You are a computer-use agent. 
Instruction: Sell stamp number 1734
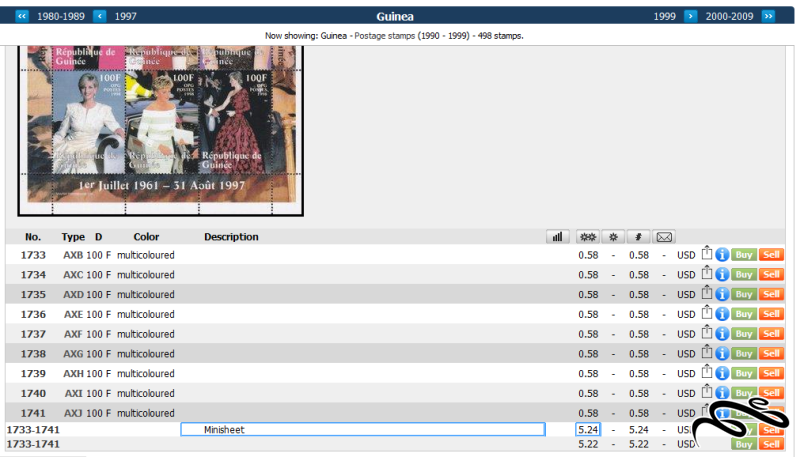click(x=771, y=274)
